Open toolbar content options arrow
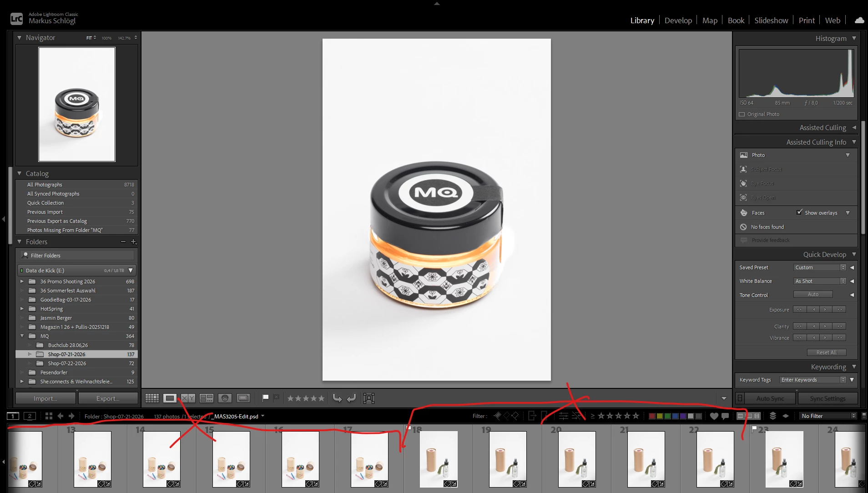The width and height of the screenshot is (868, 493). [x=724, y=398]
